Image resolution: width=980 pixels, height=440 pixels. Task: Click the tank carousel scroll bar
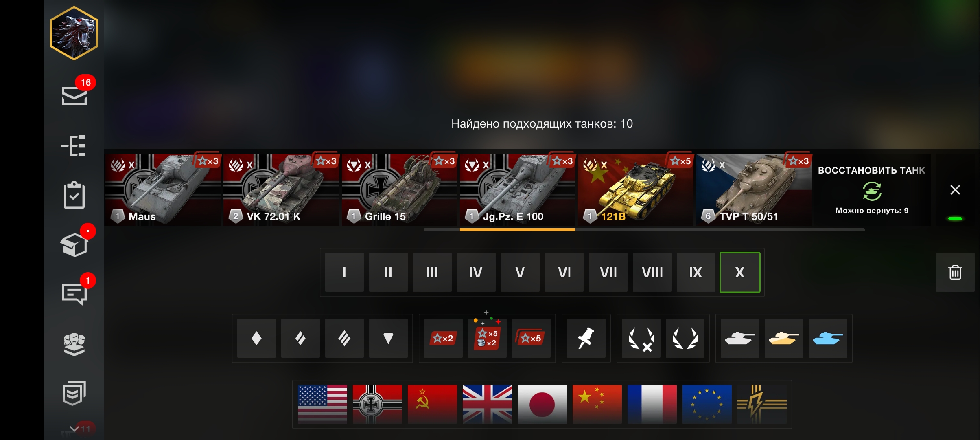pyautogui.click(x=644, y=230)
